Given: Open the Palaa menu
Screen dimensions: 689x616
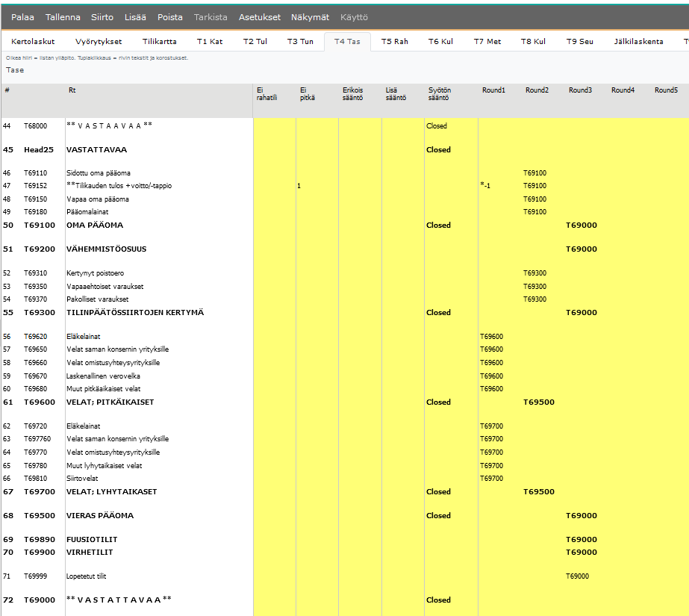Looking at the screenshot, I should pos(22,17).
